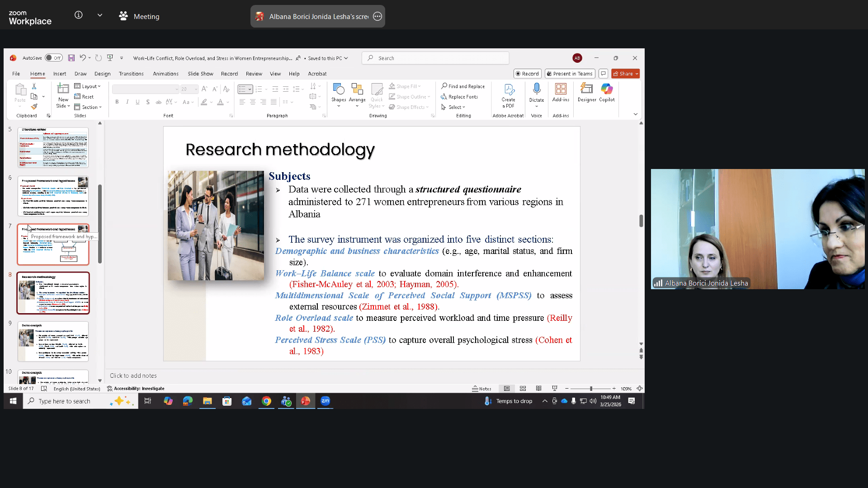Click the Dictate microphone icon
The width and height of the screenshot is (868, 488).
tap(537, 89)
